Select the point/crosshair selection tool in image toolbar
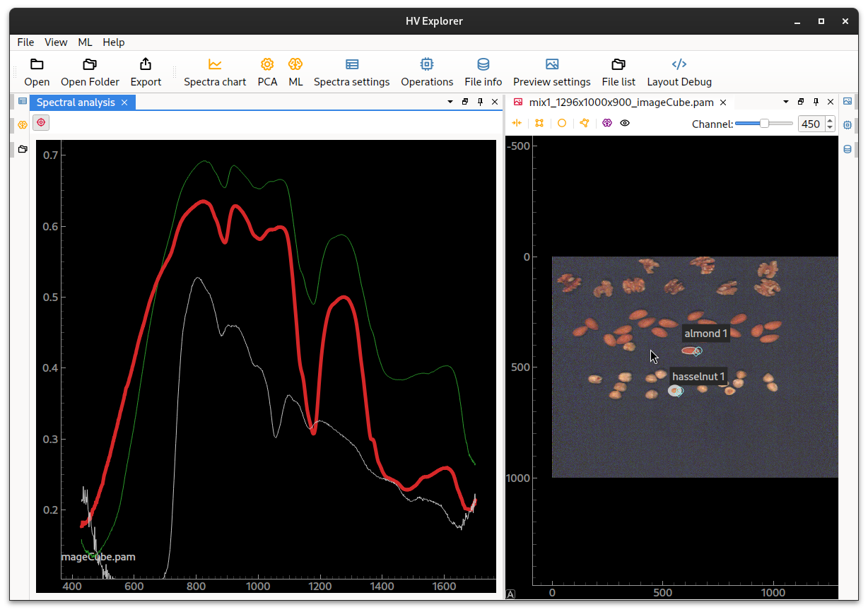Image resolution: width=868 pixels, height=612 pixels. pyautogui.click(x=517, y=123)
